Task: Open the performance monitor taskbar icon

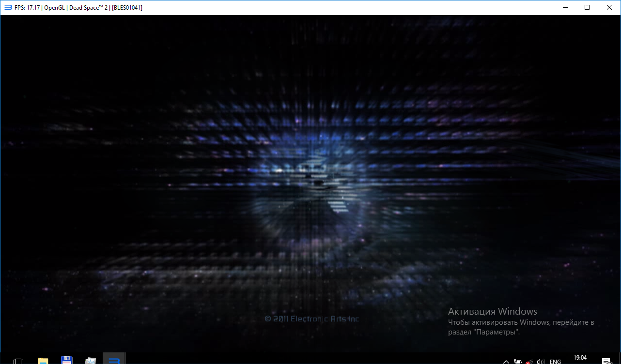Action: tap(91, 361)
